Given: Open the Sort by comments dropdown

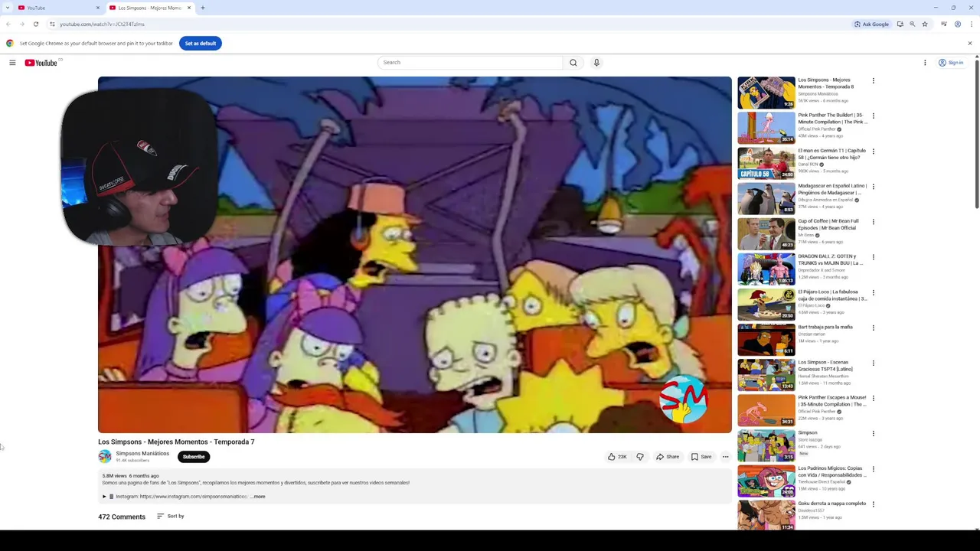Looking at the screenshot, I should pyautogui.click(x=171, y=517).
